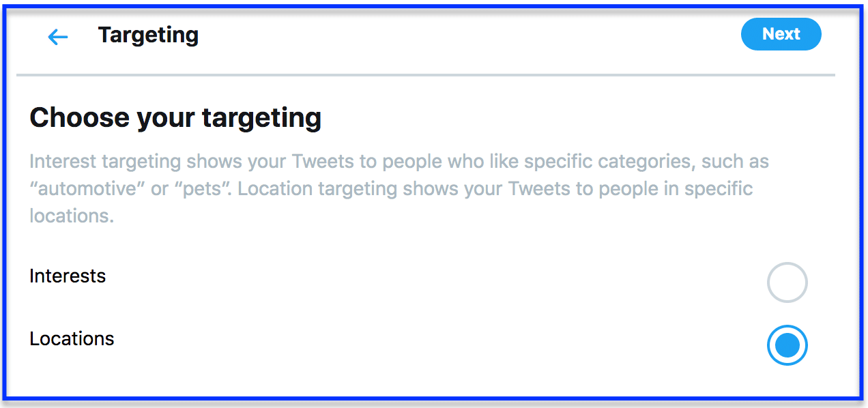The height and width of the screenshot is (408, 868).
Task: Click the Locations option label
Action: coord(72,338)
